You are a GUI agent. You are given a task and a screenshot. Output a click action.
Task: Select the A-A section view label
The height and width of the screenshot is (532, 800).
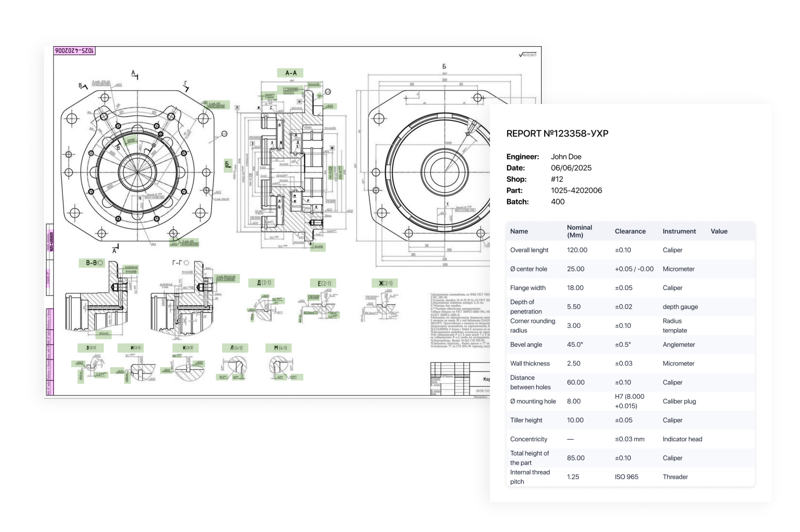click(x=290, y=73)
